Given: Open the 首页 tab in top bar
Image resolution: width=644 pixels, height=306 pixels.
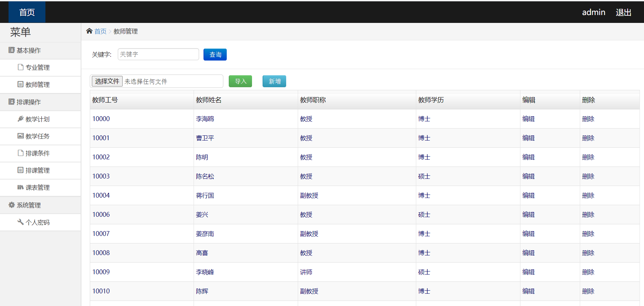Looking at the screenshot, I should 27,12.
